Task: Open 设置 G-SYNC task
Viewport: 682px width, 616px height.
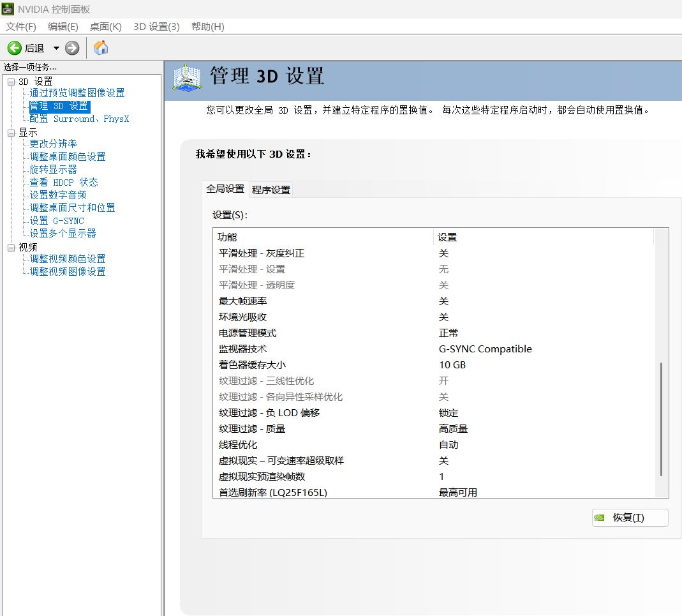Action: point(57,221)
